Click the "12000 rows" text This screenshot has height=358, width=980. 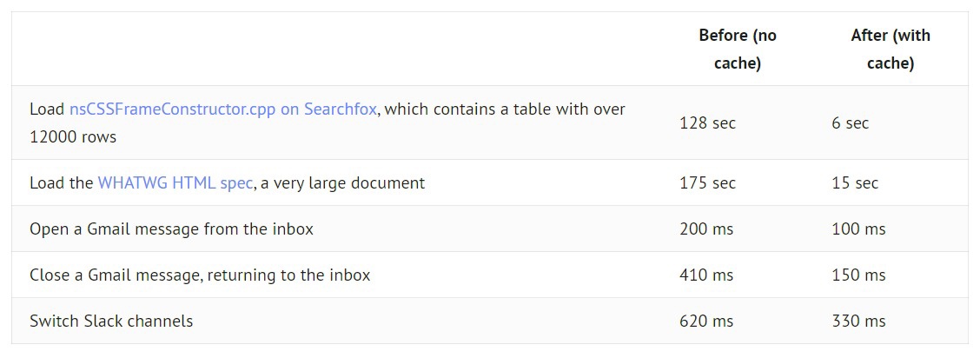[x=73, y=137]
